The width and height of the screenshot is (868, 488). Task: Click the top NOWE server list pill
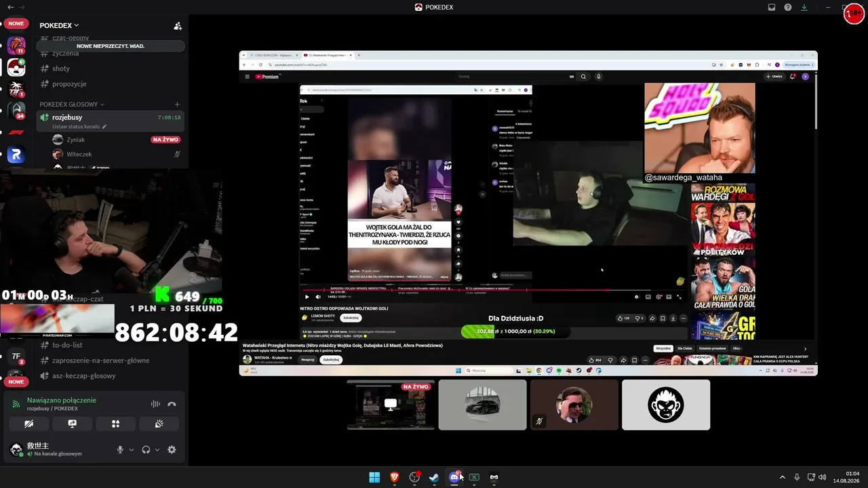point(16,24)
